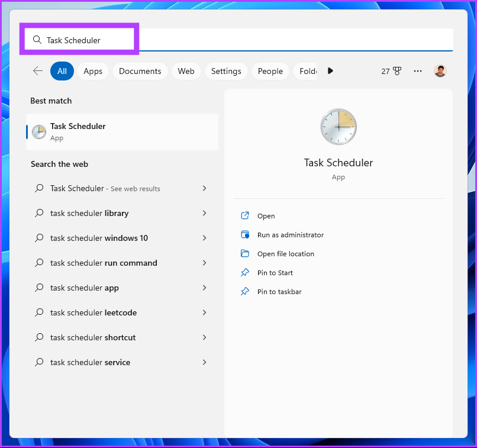477x448 pixels.
Task: Click the task scheduler windows 10 suggestion text
Action: 99,238
